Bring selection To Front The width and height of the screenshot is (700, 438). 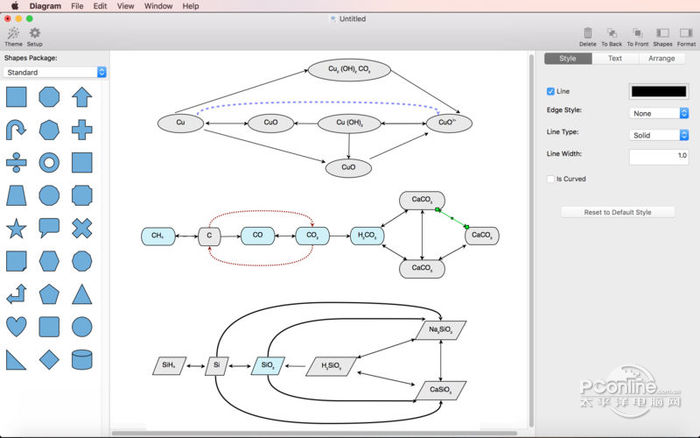[x=638, y=37]
